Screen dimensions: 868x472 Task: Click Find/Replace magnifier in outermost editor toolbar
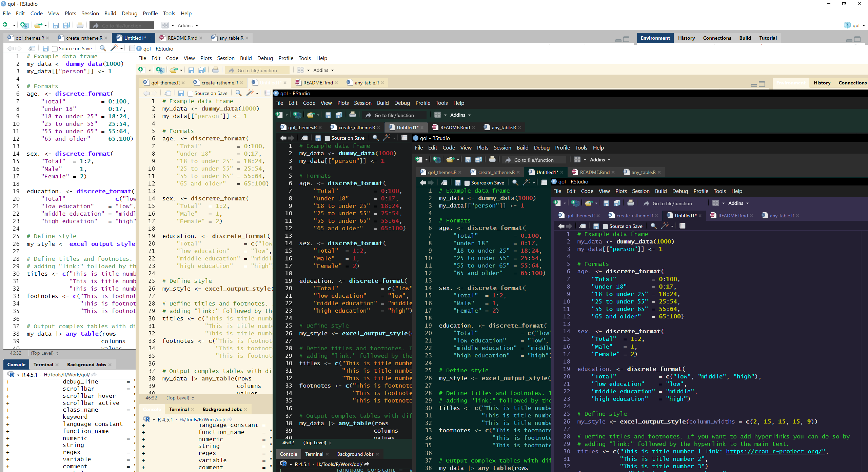coord(103,48)
